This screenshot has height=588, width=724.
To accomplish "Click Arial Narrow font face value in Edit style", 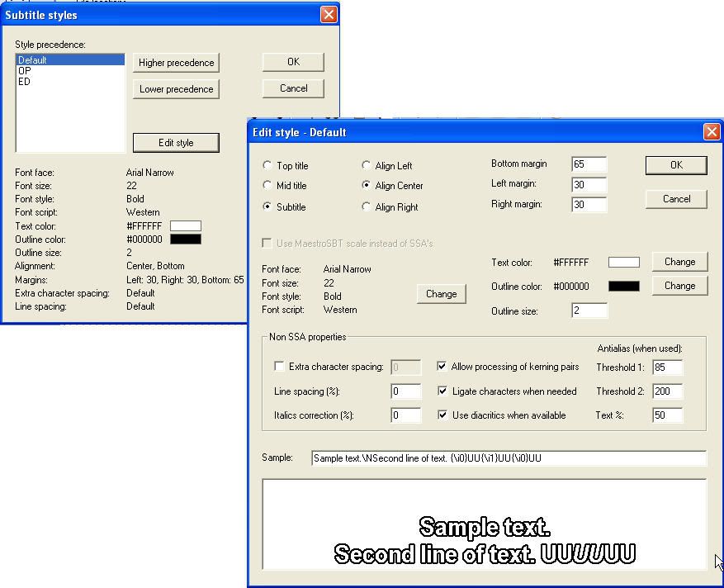I will point(348,269).
